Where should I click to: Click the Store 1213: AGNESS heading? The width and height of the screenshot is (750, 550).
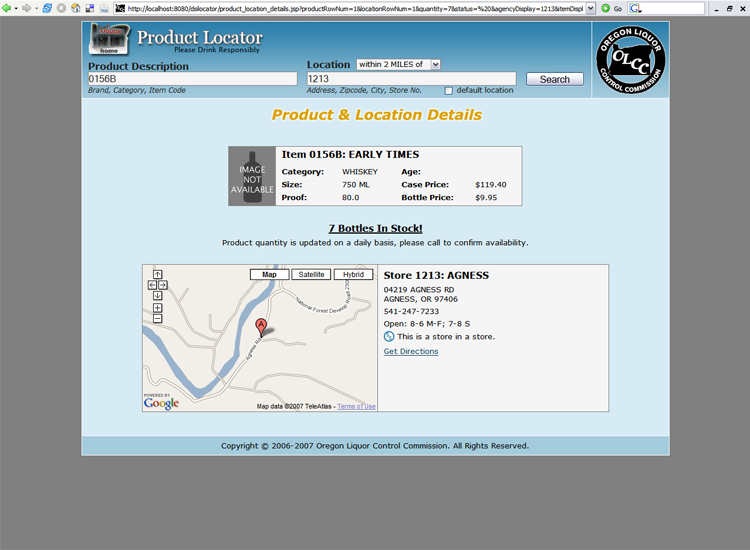[x=436, y=275]
